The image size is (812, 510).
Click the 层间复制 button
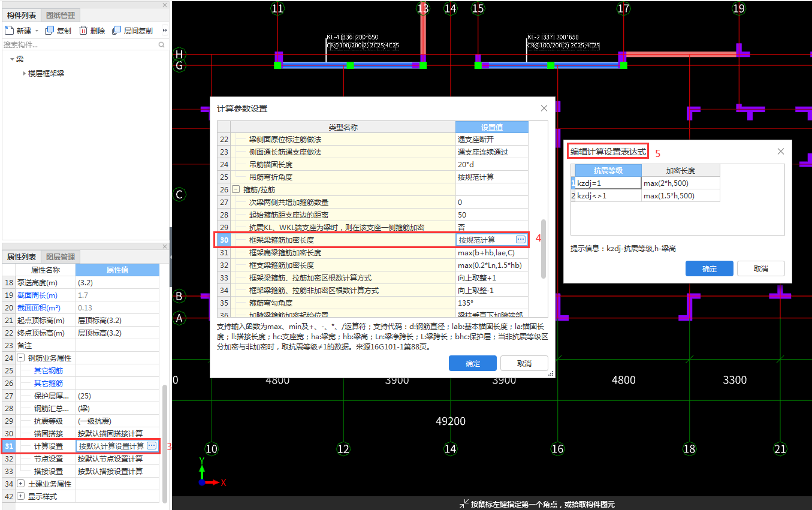click(132, 31)
